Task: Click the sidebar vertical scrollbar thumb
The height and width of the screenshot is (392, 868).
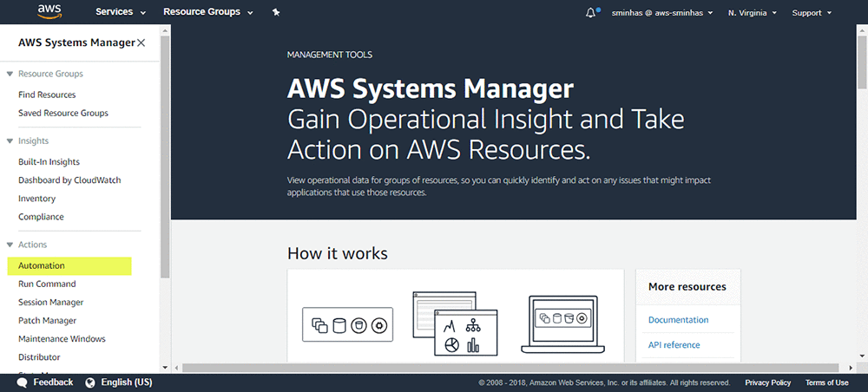Action: (164, 156)
